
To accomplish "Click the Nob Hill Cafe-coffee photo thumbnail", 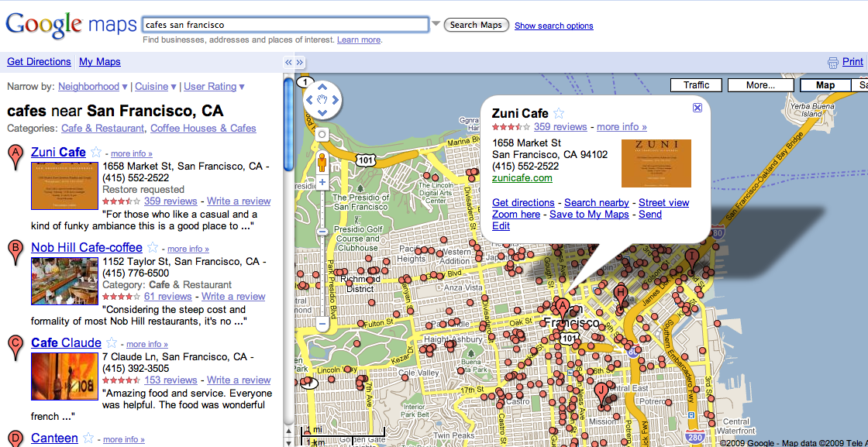I will point(64,281).
